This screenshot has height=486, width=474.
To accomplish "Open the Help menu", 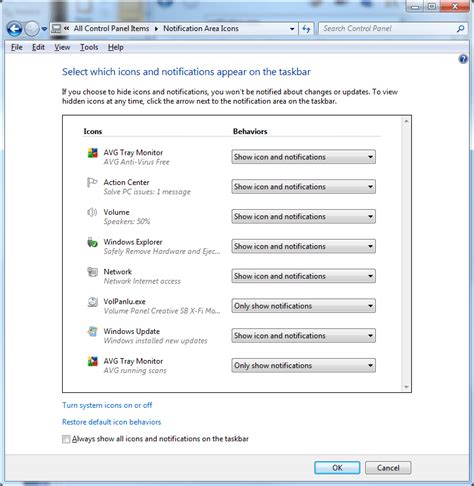I will coord(116,48).
